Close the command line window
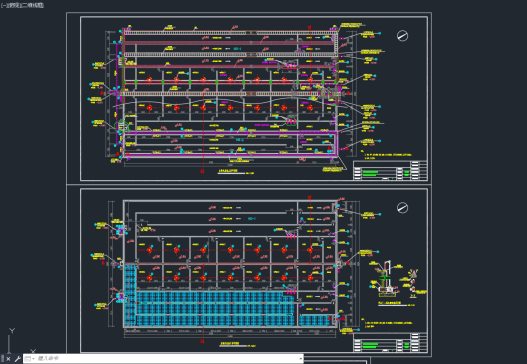 coord(8,359)
